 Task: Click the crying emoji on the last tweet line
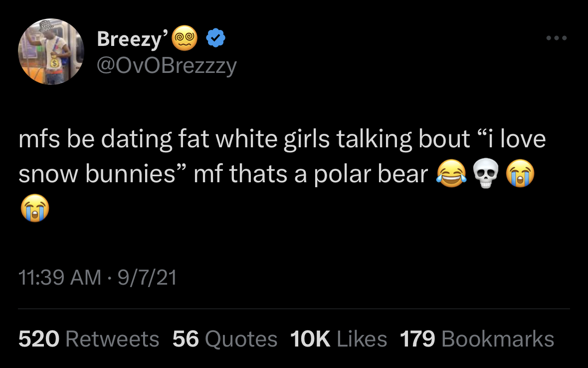(x=35, y=208)
